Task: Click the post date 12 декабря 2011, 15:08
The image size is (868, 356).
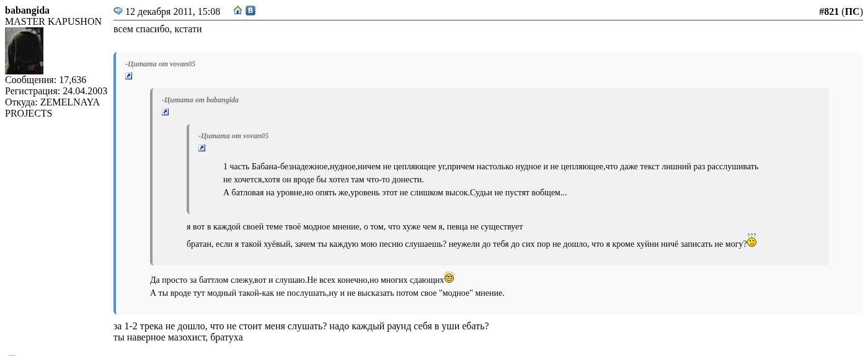Action: coord(172,12)
